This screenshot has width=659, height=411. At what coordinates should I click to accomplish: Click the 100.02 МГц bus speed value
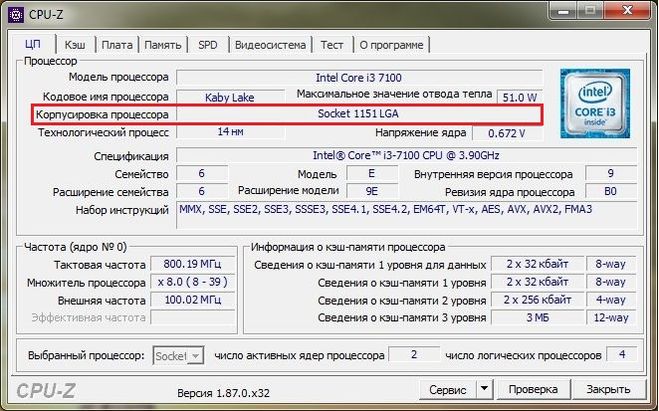192,300
